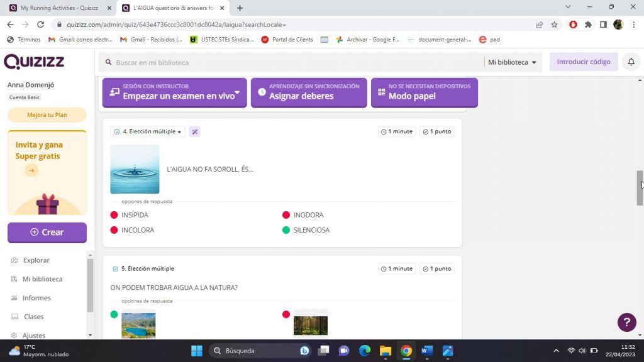644x362 pixels.
Task: Click the magic wand icon on question 4
Action: pos(195,132)
